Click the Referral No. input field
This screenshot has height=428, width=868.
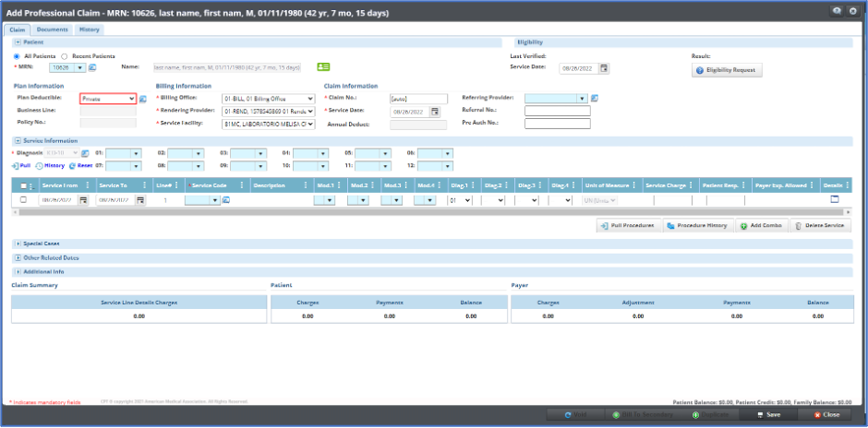(557, 112)
